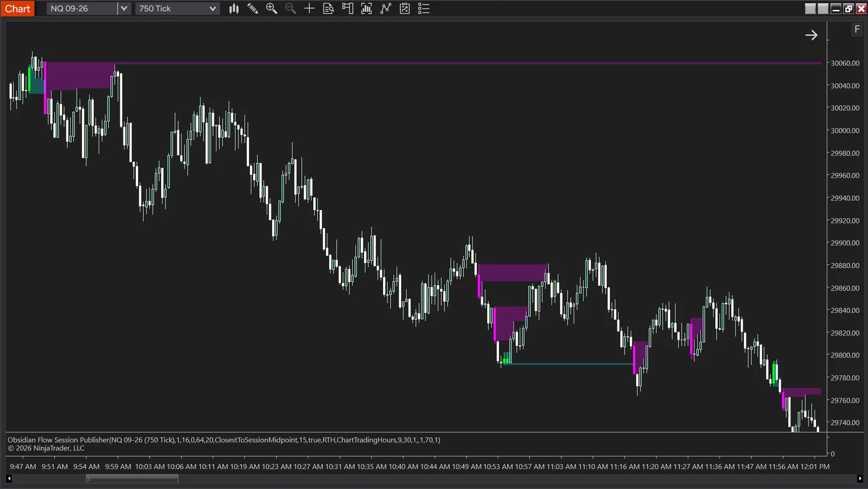
Task: Open the 750 Tick interval dropdown
Action: tap(177, 9)
